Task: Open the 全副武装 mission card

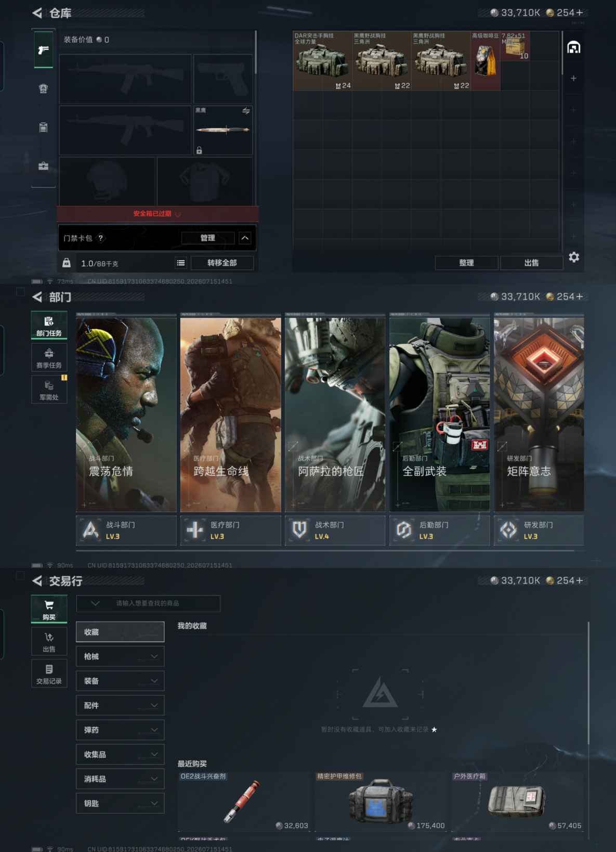Action: 439,414
